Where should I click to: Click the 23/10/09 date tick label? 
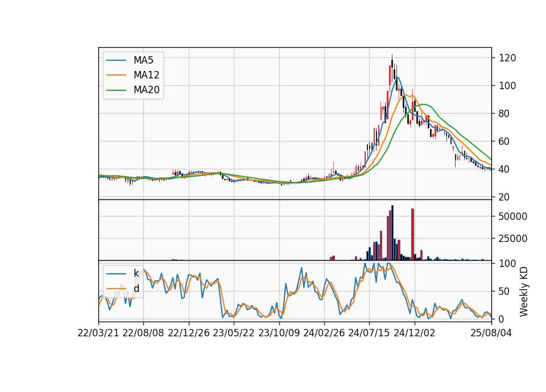[279, 333]
